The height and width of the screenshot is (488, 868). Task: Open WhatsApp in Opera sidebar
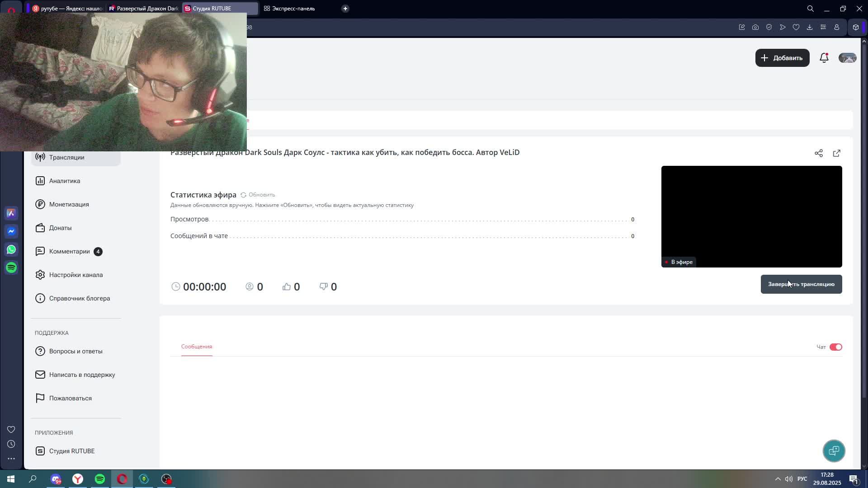(x=11, y=249)
